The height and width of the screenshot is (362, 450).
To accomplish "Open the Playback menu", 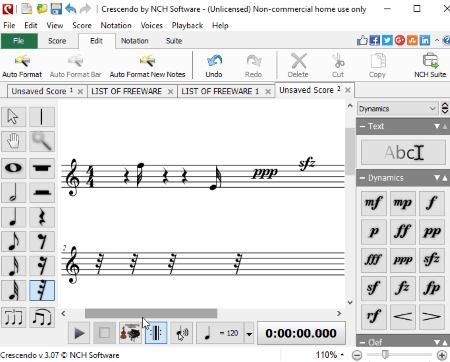I will coord(187,25).
